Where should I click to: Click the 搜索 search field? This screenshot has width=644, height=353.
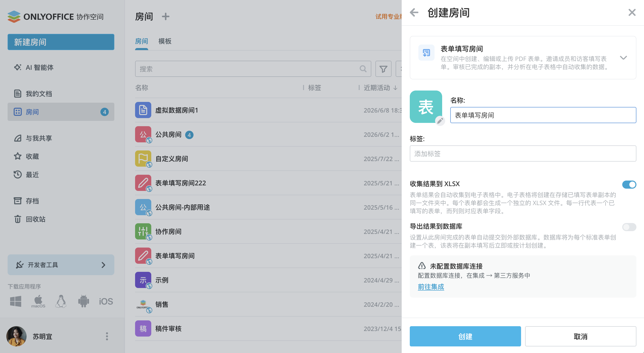[x=253, y=69]
